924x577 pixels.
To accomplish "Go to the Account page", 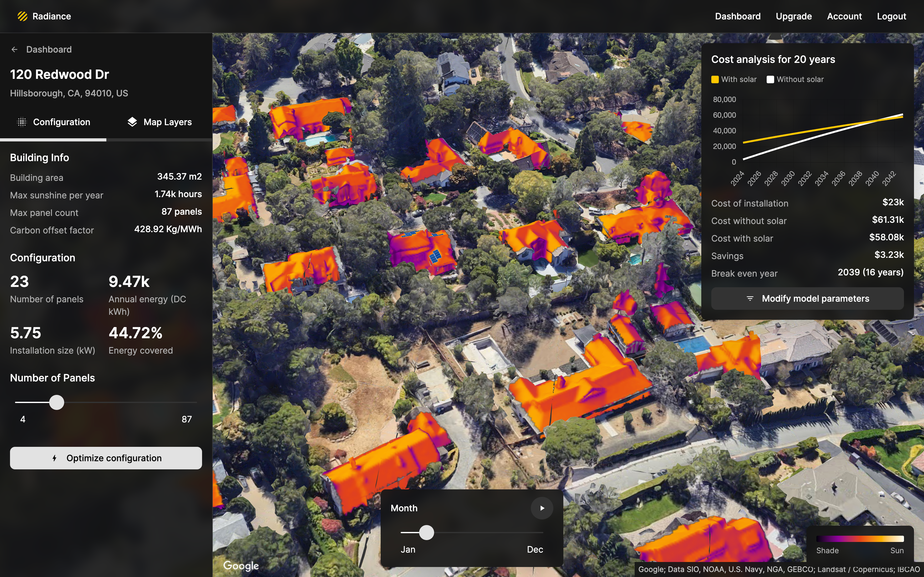I will 844,16.
